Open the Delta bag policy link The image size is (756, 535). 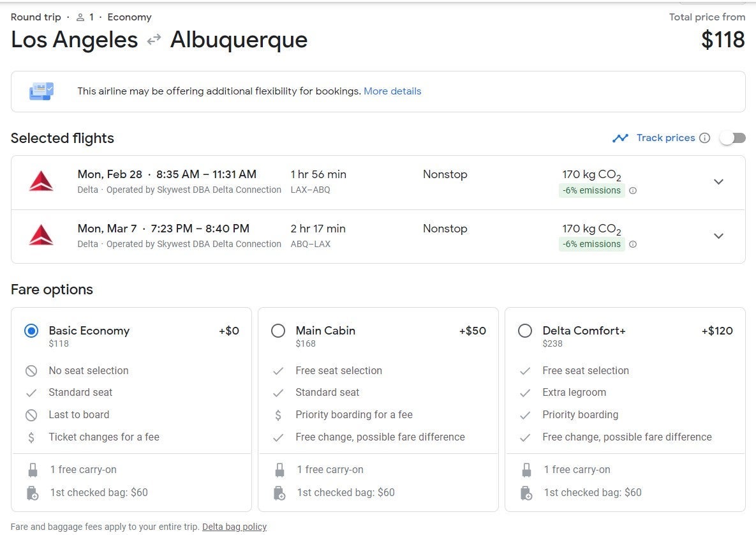[234, 527]
